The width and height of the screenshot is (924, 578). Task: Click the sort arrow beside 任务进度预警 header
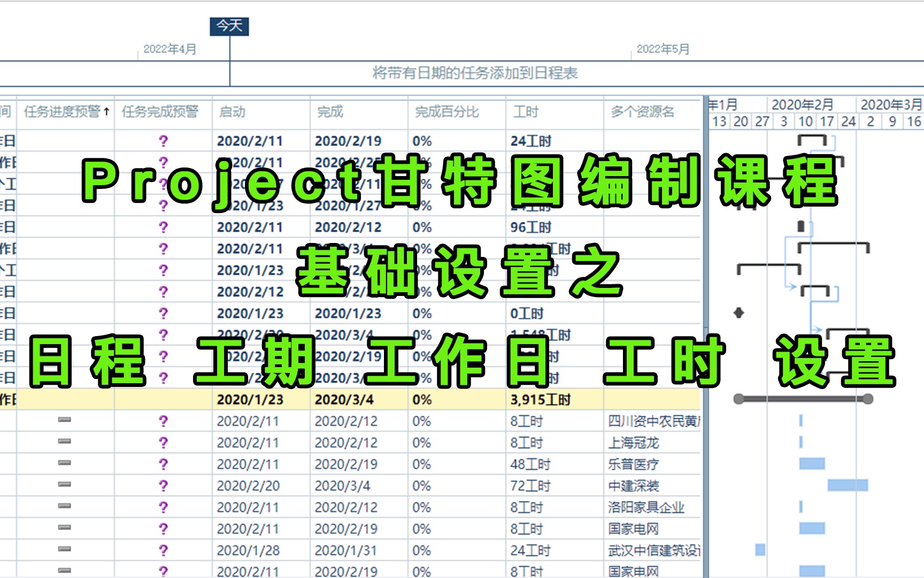coord(107,111)
